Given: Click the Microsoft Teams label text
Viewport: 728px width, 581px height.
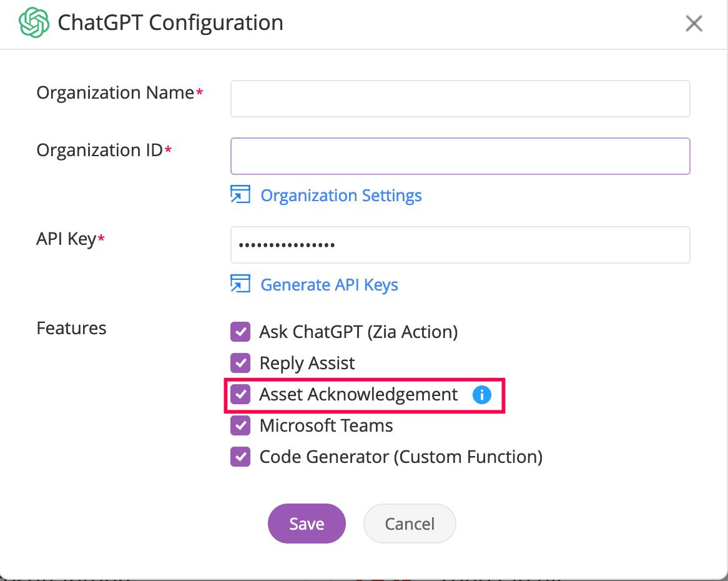Looking at the screenshot, I should point(326,425).
